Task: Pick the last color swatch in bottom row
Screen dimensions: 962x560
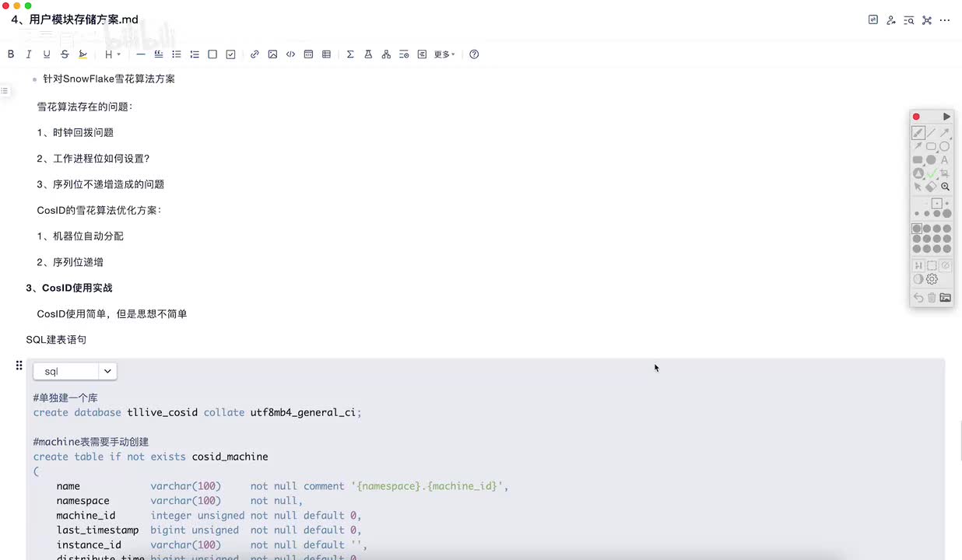Action: (x=947, y=249)
